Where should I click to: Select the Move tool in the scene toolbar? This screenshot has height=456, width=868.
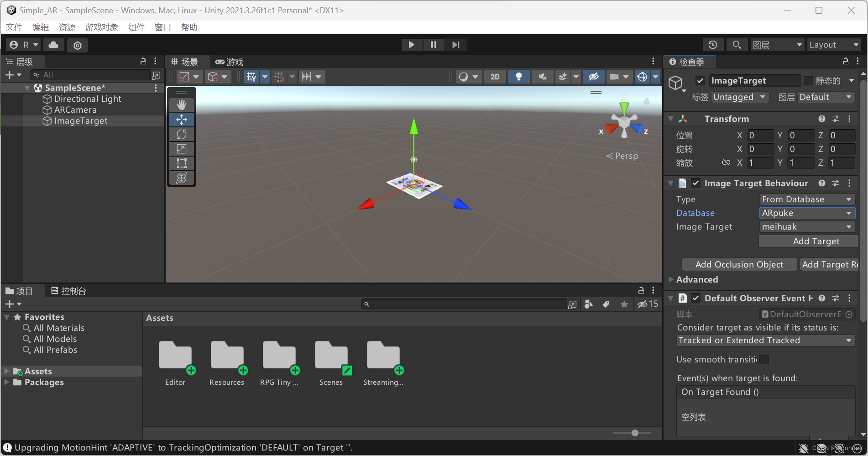[x=181, y=119]
